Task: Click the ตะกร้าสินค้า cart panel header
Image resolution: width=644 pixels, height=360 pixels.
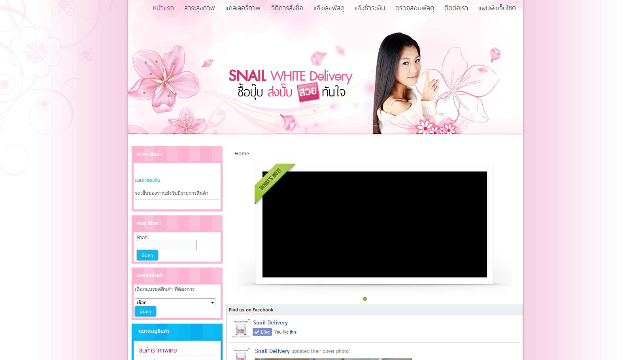Action: point(177,154)
